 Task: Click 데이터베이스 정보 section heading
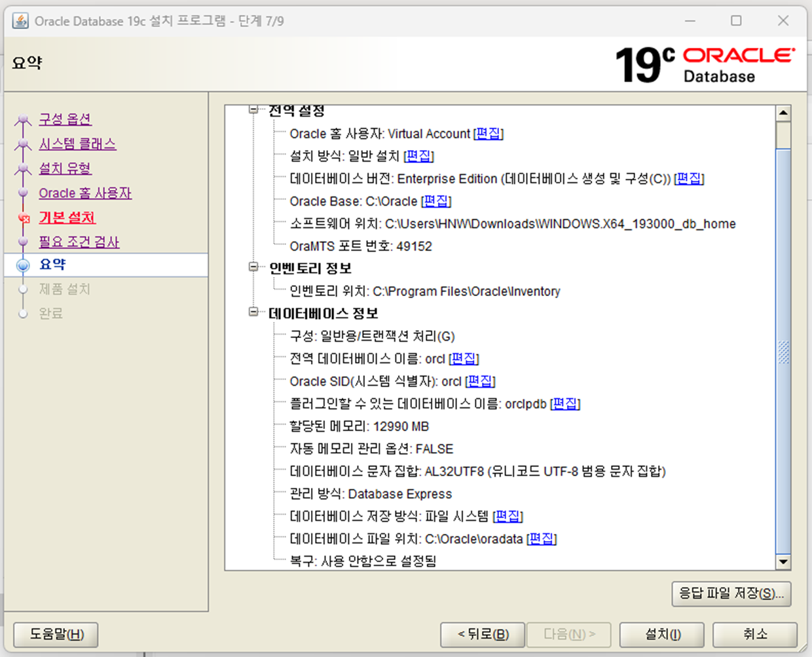323,314
